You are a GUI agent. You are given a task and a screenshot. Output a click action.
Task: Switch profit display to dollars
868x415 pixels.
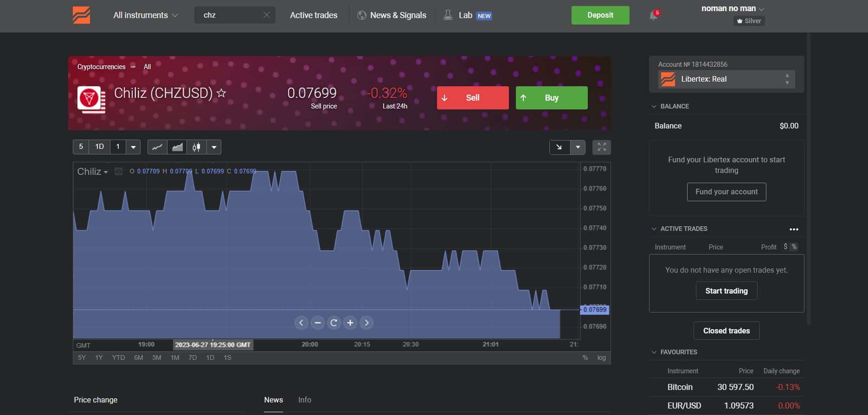pyautogui.click(x=785, y=247)
